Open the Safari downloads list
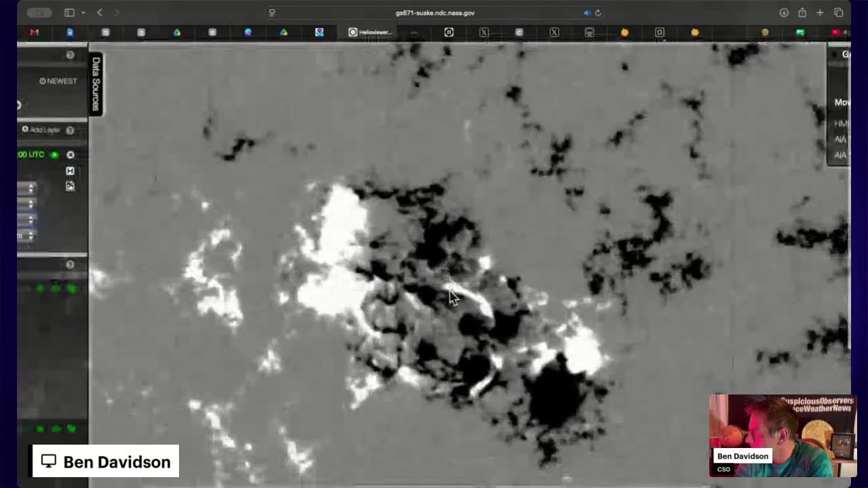868x488 pixels. [784, 13]
